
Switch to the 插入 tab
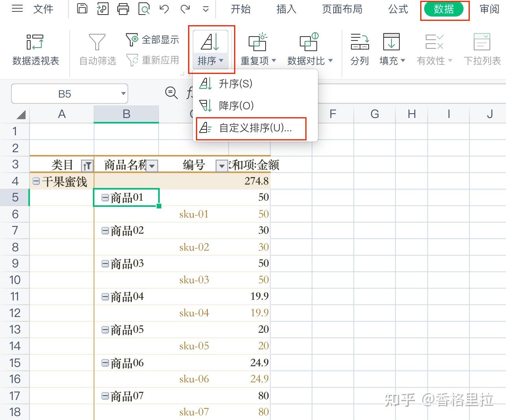(286, 9)
